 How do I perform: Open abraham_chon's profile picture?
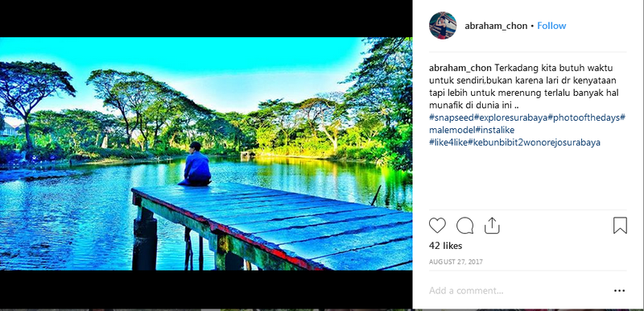[x=443, y=26]
